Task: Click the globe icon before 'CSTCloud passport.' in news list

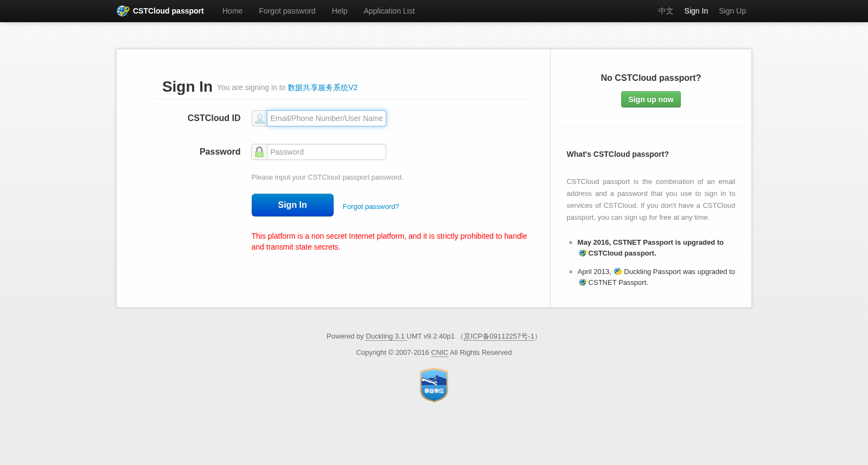Action: (583, 253)
